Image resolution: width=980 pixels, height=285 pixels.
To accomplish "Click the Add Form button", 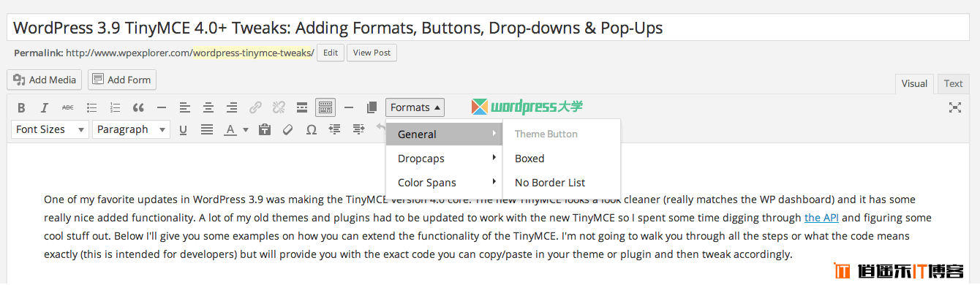I will (122, 80).
